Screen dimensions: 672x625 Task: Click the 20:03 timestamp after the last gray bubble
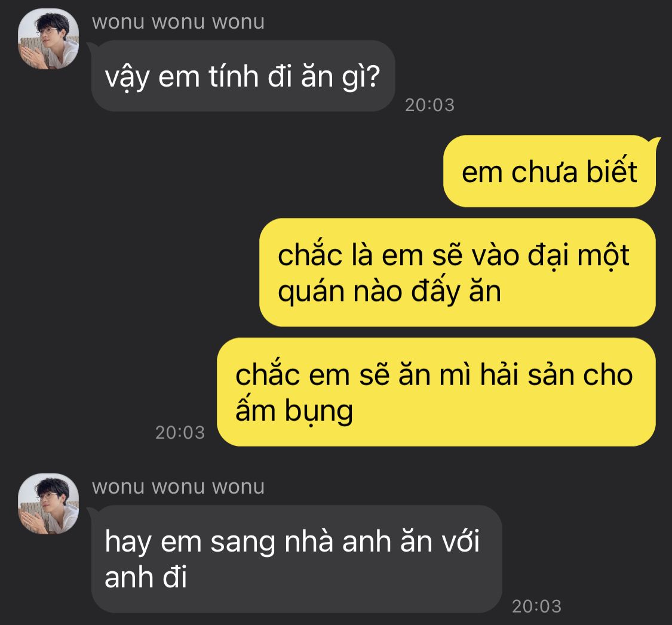pos(536,606)
